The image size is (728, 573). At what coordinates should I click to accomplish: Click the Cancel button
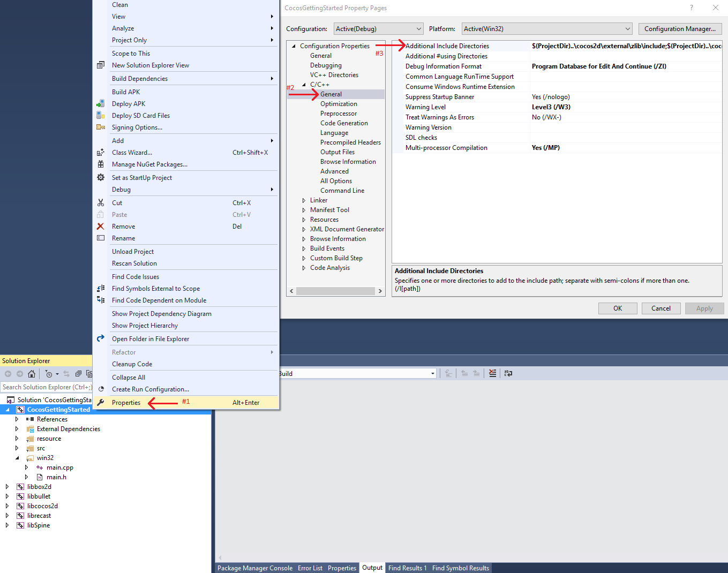coord(661,308)
